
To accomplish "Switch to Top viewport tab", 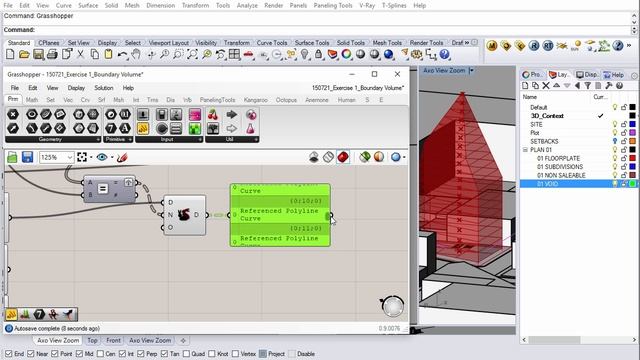I will [92, 340].
